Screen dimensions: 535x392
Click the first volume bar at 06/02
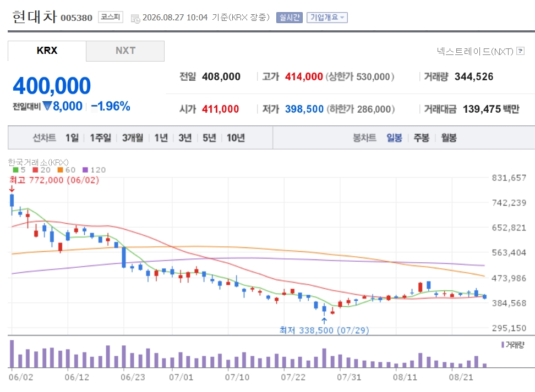(x=12, y=354)
